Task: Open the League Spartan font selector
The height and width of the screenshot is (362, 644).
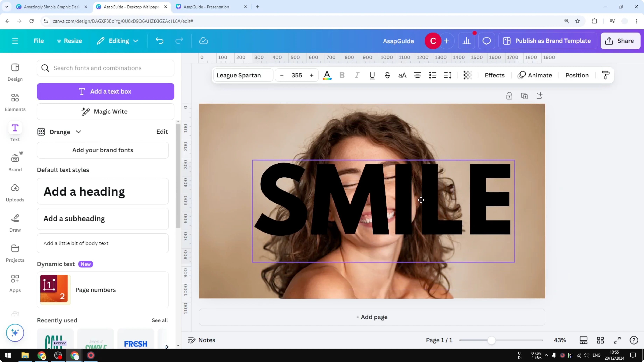Action: [x=242, y=75]
